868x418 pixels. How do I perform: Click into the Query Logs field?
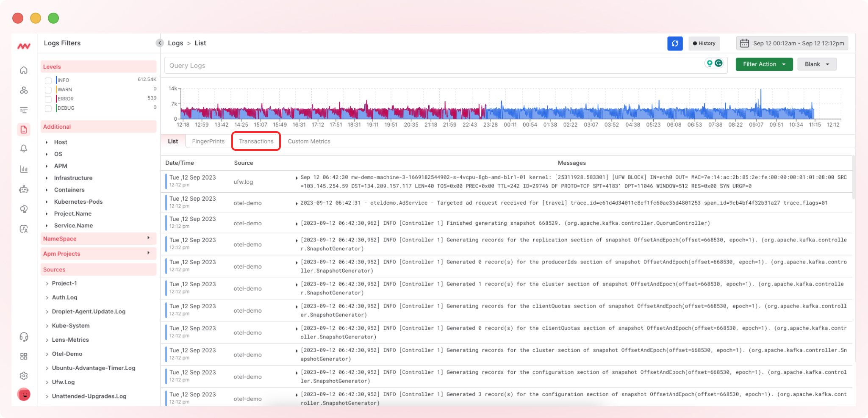point(432,66)
